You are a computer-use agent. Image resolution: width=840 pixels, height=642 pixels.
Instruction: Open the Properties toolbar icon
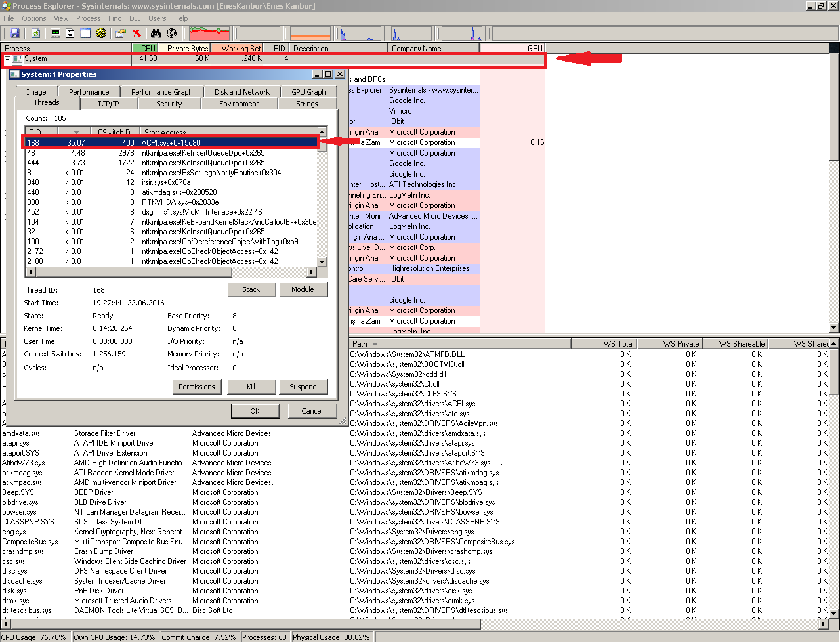(121, 33)
